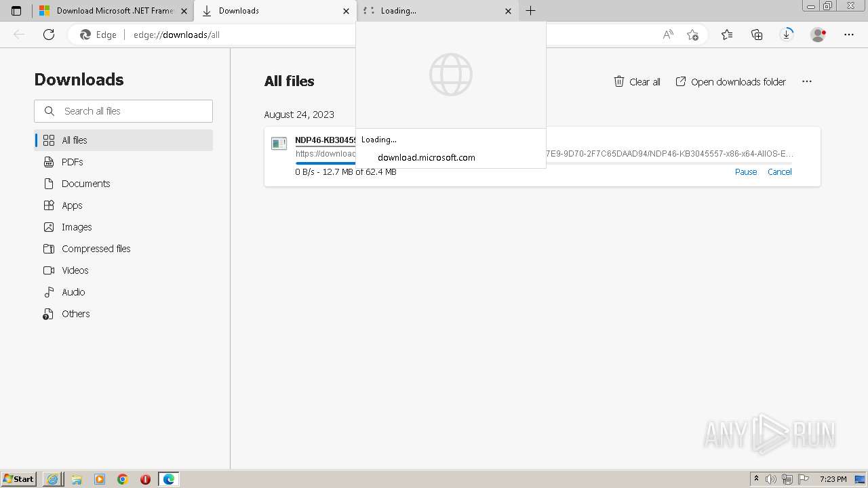Add this page to favorites

click(x=692, y=35)
